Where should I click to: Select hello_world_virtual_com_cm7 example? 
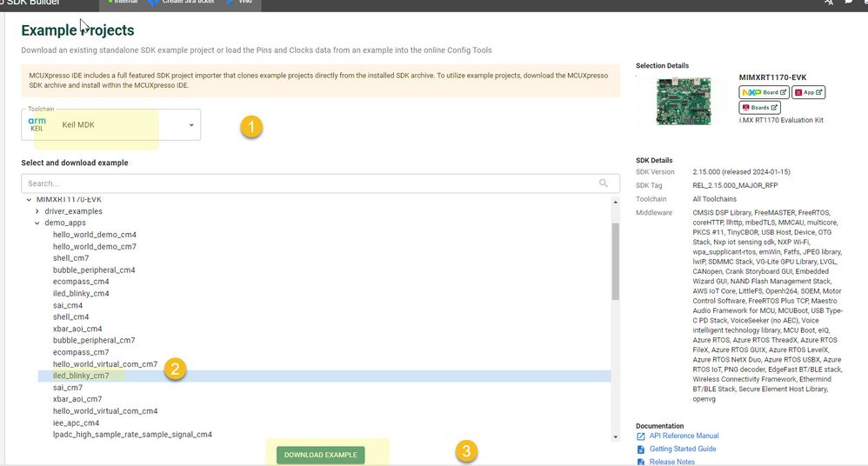[105, 364]
